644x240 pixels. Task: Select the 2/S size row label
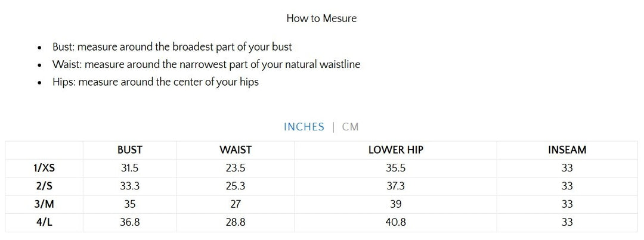(44, 186)
